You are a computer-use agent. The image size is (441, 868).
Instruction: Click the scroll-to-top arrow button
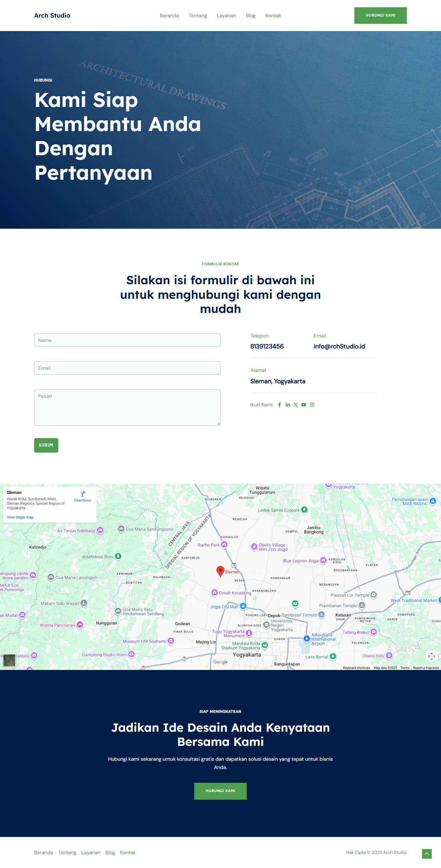click(427, 854)
